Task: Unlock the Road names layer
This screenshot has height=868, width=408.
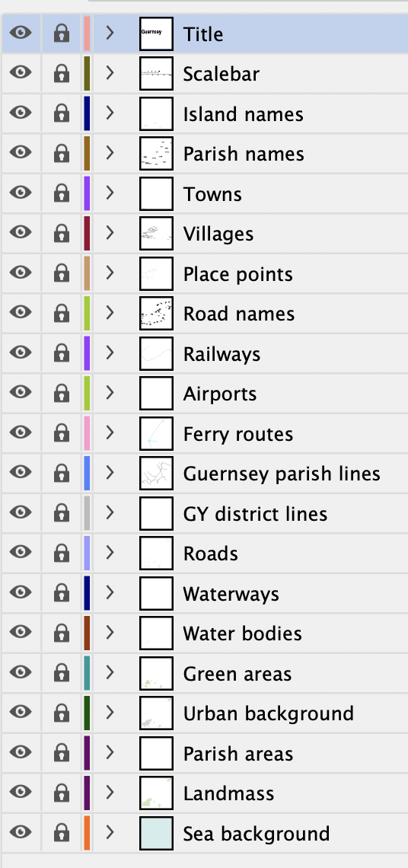Action: 62,314
